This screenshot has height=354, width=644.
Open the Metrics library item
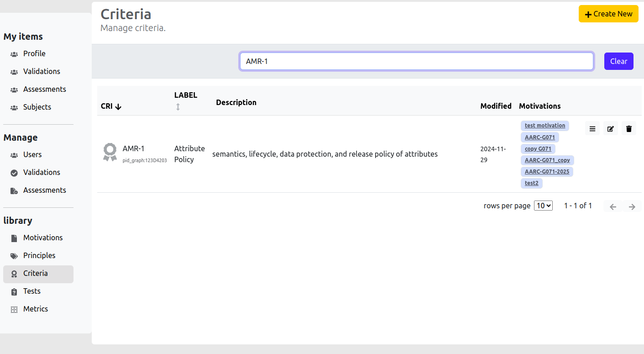pyautogui.click(x=38, y=309)
